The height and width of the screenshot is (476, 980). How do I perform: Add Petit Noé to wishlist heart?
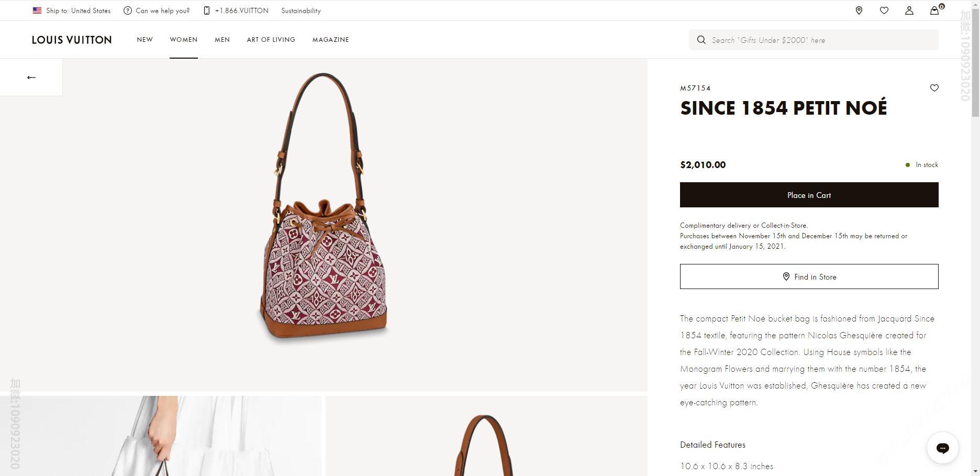point(934,88)
